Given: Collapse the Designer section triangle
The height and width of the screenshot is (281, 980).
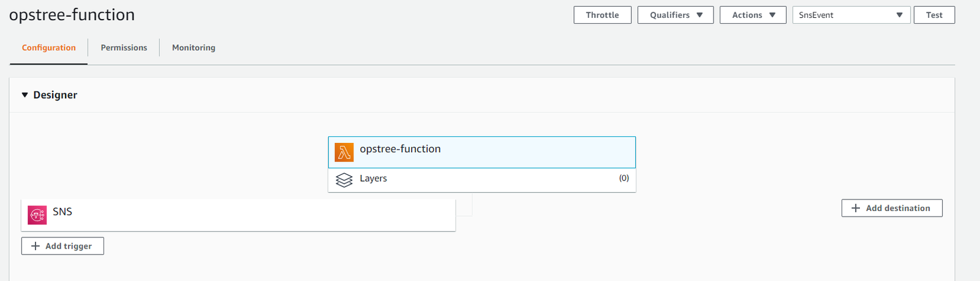Looking at the screenshot, I should click(x=25, y=95).
